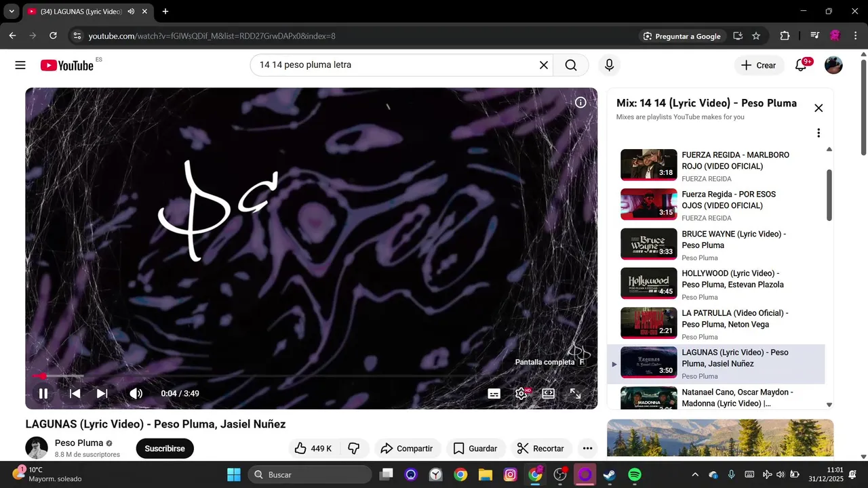Screen dimensions: 868x488
Task: Open Chrome profile avatar
Action: (835, 36)
